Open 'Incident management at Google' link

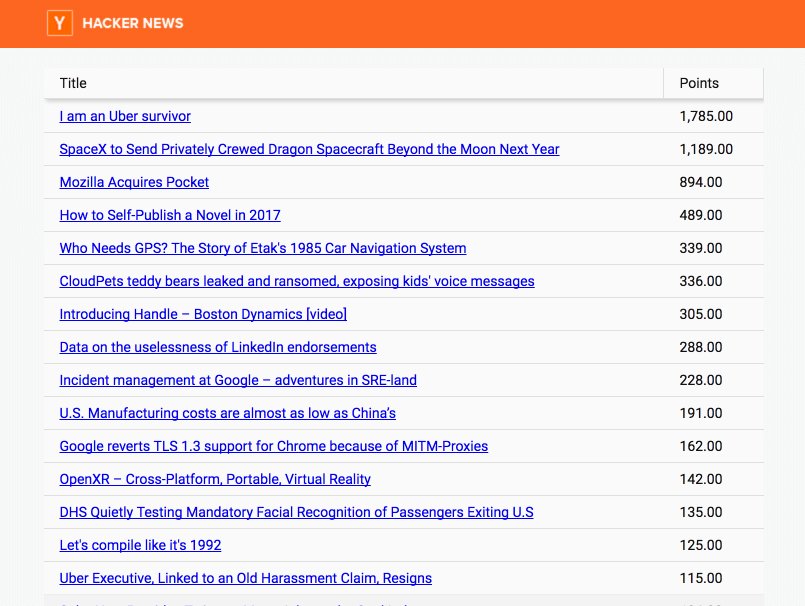click(238, 380)
